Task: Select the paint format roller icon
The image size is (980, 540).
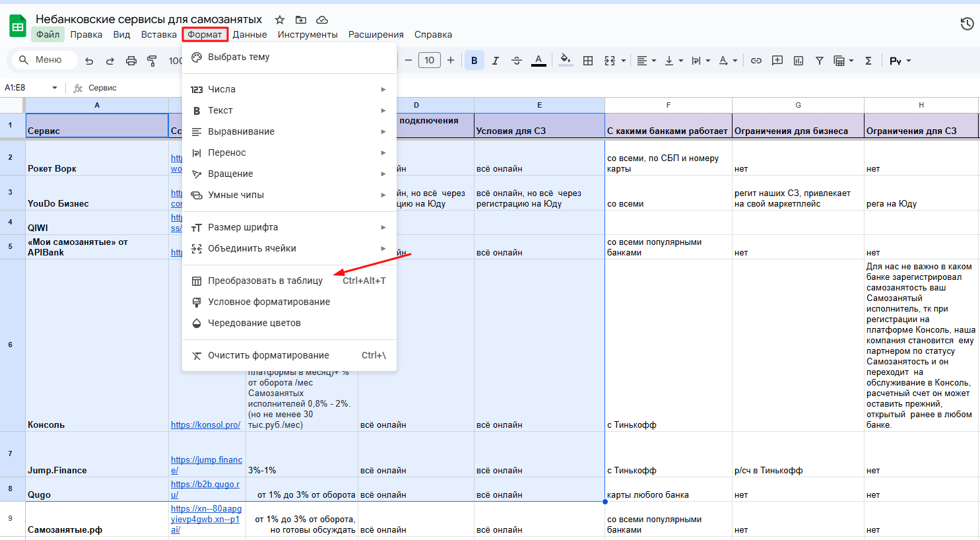Action: coord(152,61)
